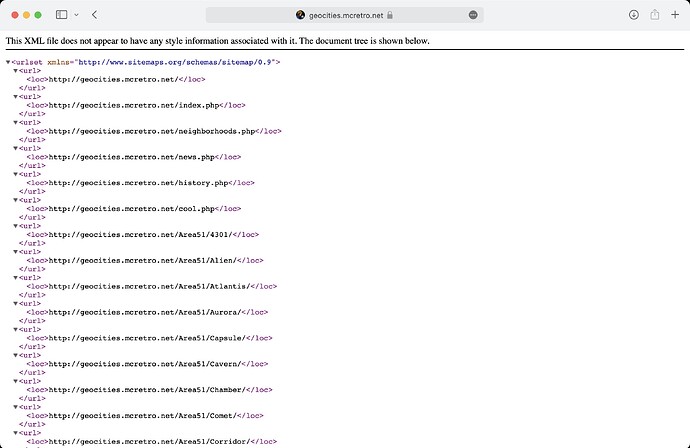Viewport: 690px width, 448px height.
Task: Click the lock icon beside the URL
Action: tap(390, 15)
